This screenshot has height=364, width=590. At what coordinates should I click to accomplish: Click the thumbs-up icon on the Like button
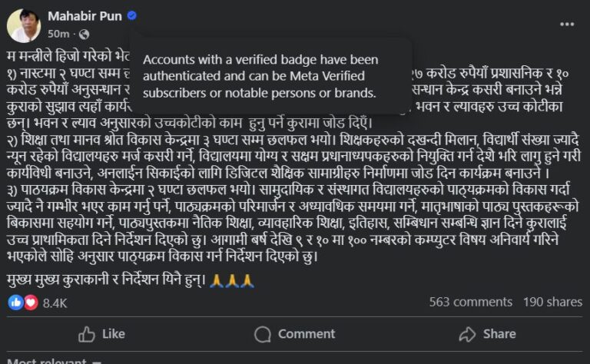click(x=87, y=334)
